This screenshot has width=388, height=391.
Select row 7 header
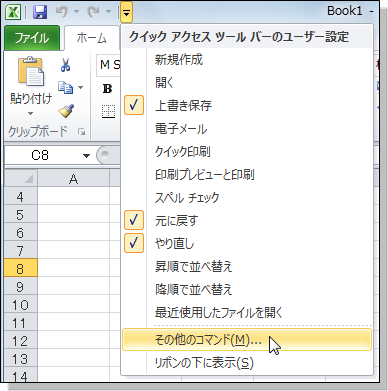(x=21, y=251)
